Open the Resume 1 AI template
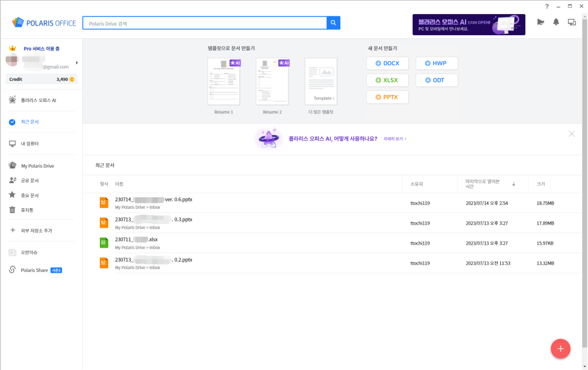 [224, 82]
